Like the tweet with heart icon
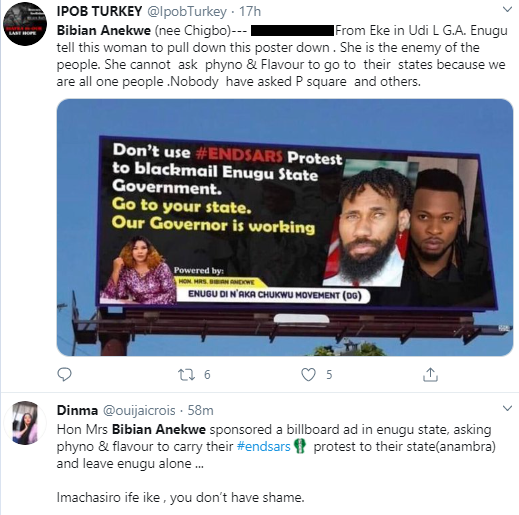The width and height of the screenshot is (519, 515). point(308,375)
